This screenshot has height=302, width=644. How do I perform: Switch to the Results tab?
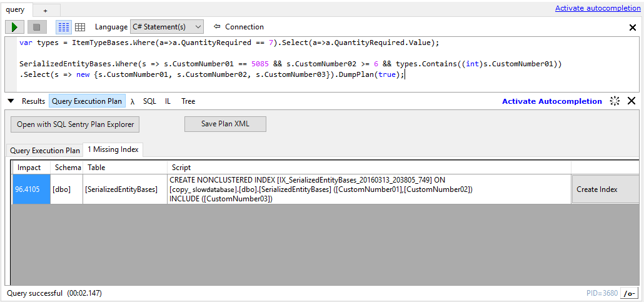(x=33, y=101)
